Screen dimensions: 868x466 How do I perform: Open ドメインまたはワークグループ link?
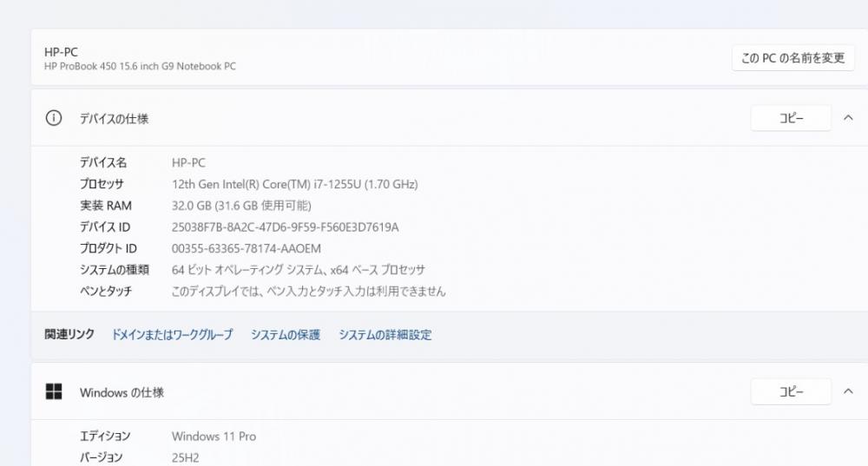[172, 334]
